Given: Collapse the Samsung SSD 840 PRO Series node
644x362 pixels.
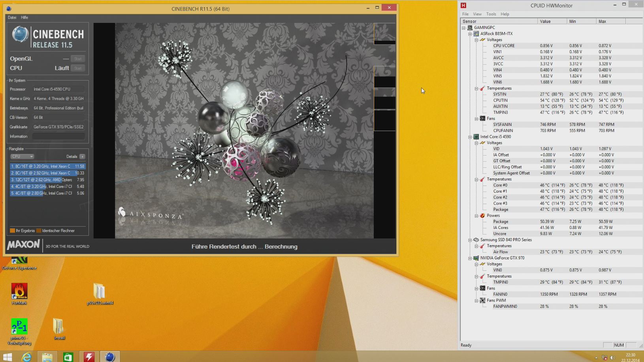Looking at the screenshot, I should tap(470, 240).
